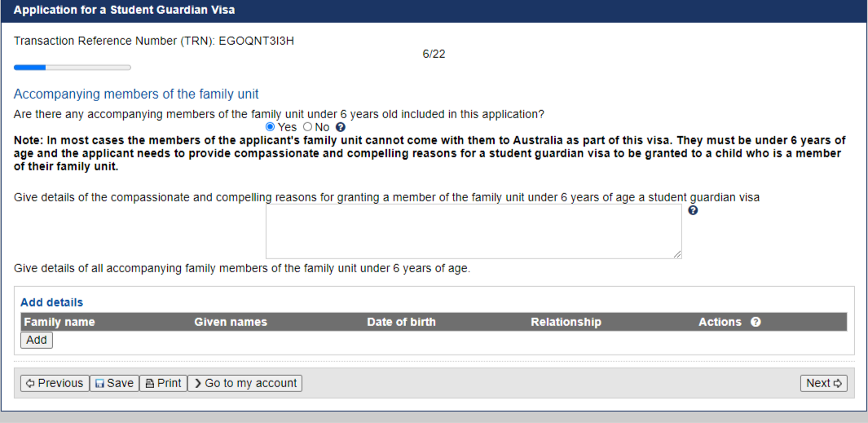868x423 pixels.
Task: Print the application page
Action: [163, 383]
